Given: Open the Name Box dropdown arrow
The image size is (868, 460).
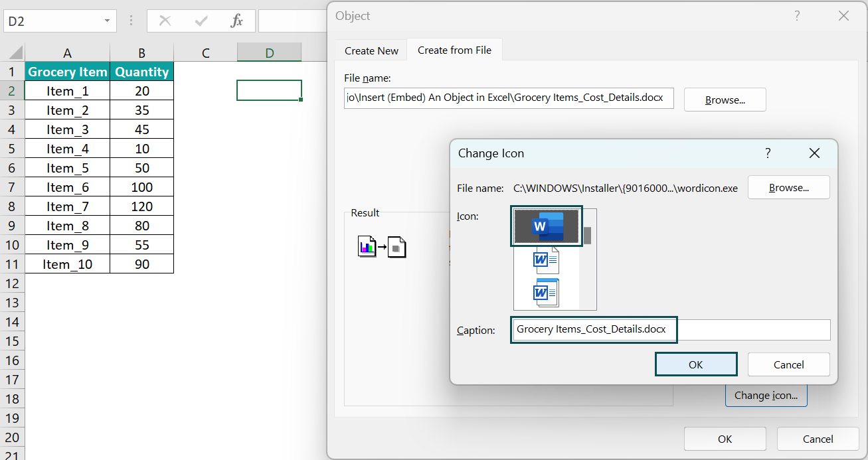Looking at the screenshot, I should click(107, 21).
